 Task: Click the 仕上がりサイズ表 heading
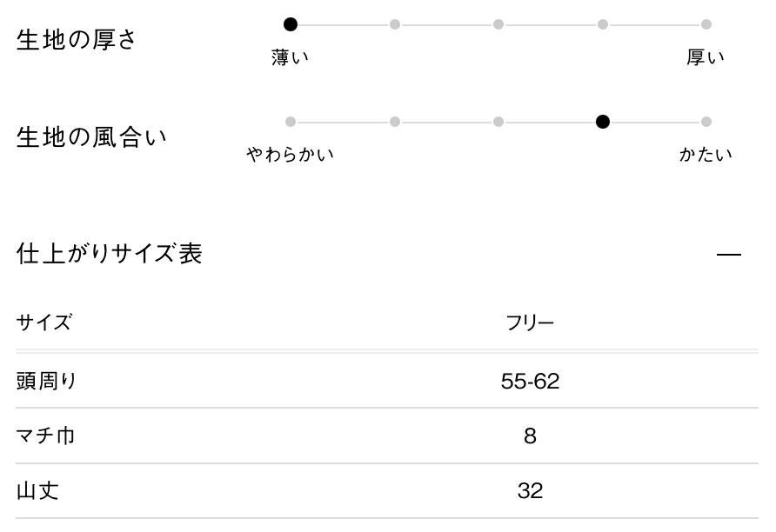(x=110, y=254)
